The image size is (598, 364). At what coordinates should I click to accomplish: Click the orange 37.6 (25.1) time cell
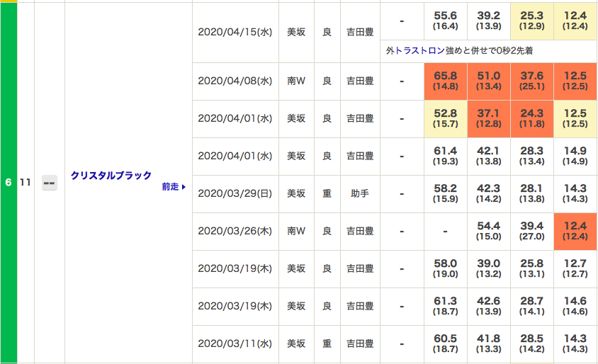pyautogui.click(x=532, y=81)
